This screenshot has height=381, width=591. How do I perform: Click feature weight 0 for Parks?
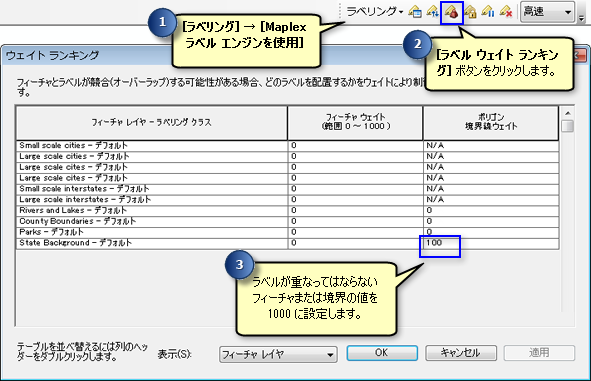[355, 233]
